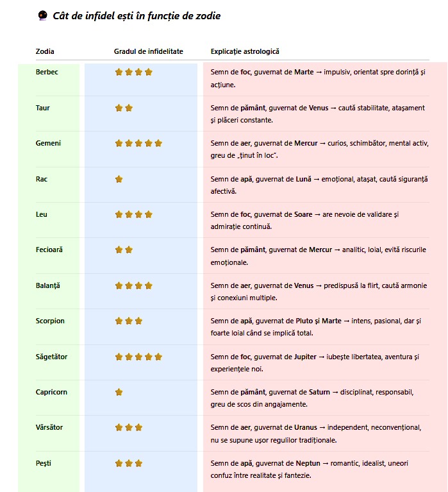Viewport: 448px width, 492px height.
Task: Click the three-star rating for Scorpion
Action: 129,321
